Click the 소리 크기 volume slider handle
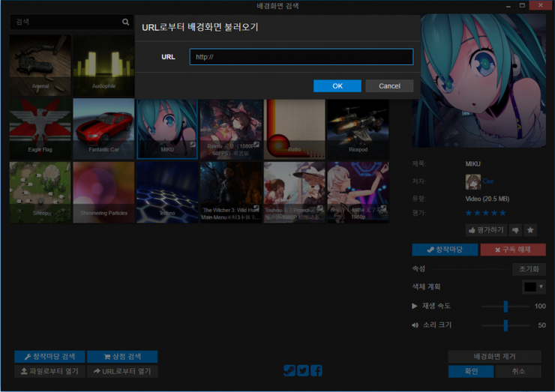Viewport: 555px width, 392px height. click(505, 325)
